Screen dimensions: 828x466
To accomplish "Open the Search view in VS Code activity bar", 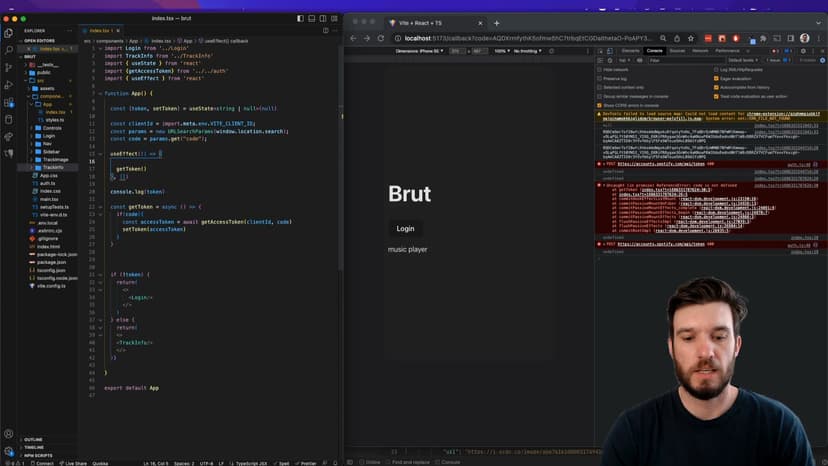I will (9, 50).
